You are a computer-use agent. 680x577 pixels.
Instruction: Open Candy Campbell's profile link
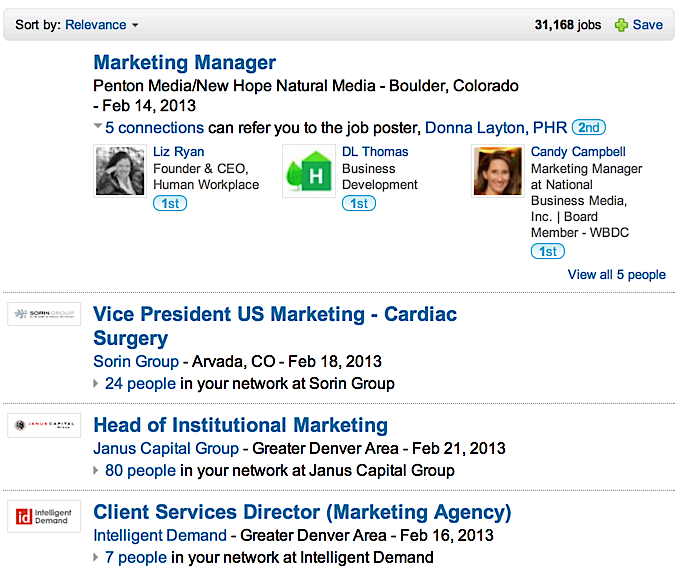[578, 151]
